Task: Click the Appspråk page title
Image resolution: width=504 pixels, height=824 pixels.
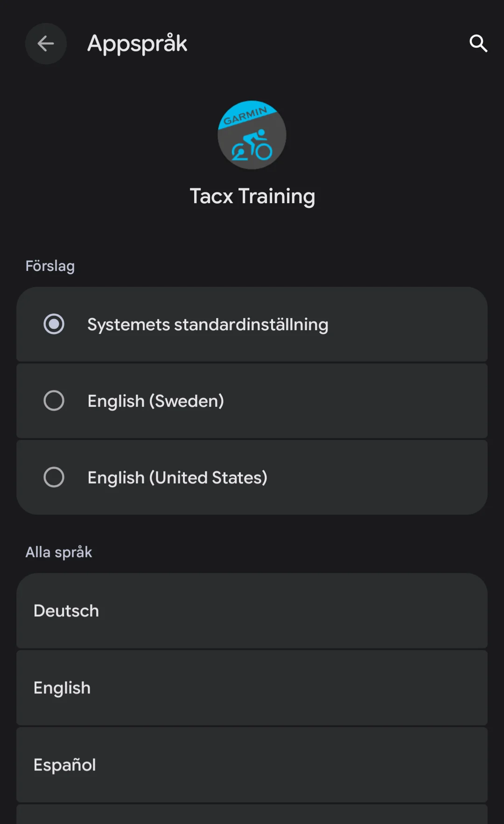Action: pos(137,44)
